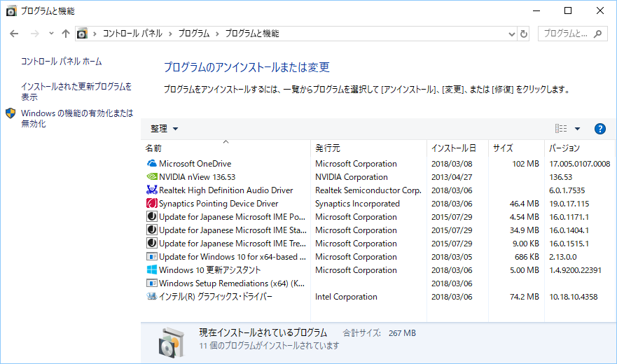This screenshot has height=364, width=617.
Task: Open help with the blue question icon
Action: pos(599,129)
